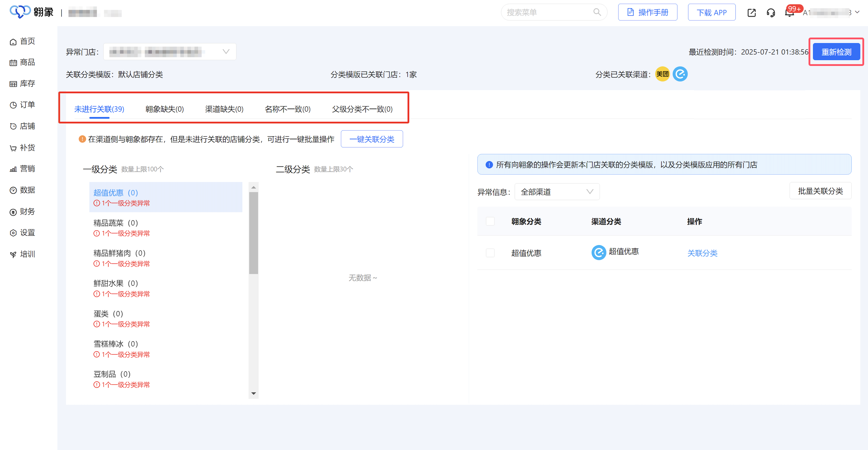
Task: Check the 超值优惠 row checkbox
Action: (490, 253)
